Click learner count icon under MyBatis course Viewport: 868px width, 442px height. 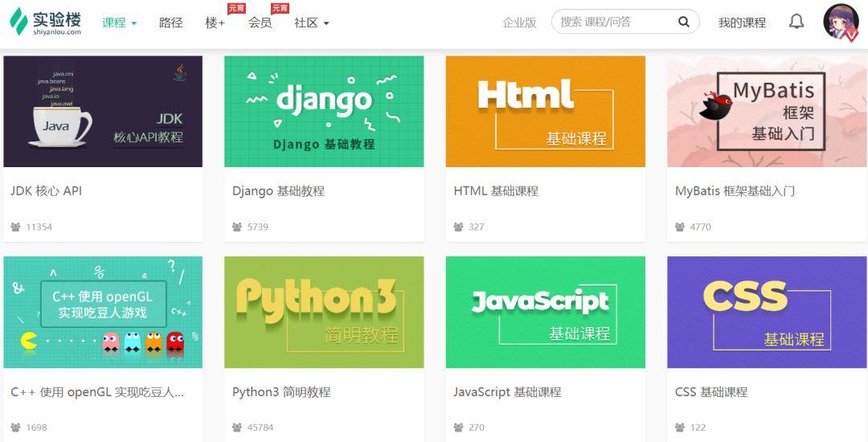coord(680,227)
